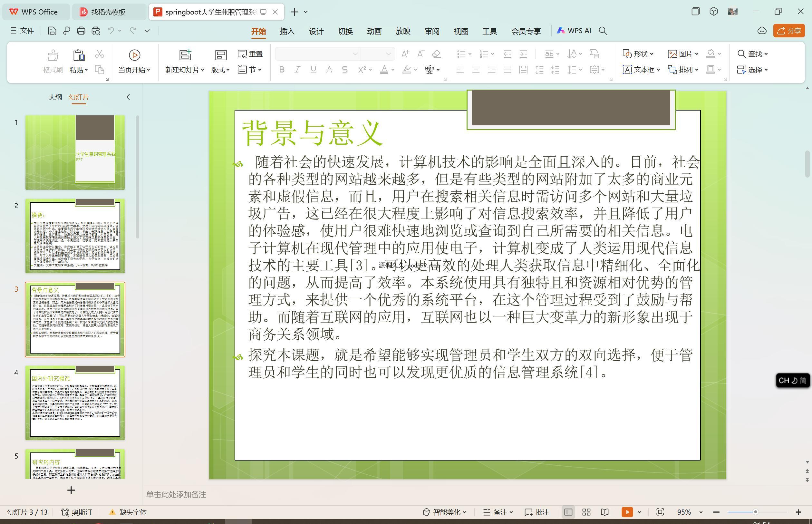Viewport: 812px width, 524px height.
Task: Toggle Underline formatting
Action: coord(313,70)
